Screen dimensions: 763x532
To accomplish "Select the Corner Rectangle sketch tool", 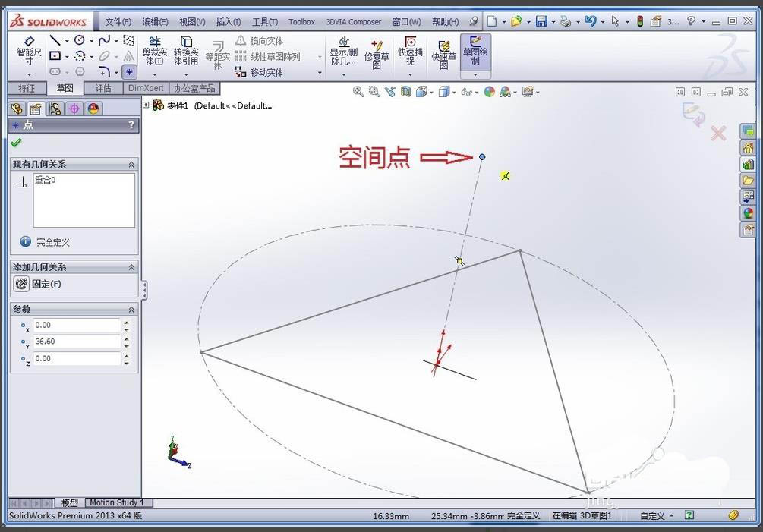I will [x=55, y=56].
